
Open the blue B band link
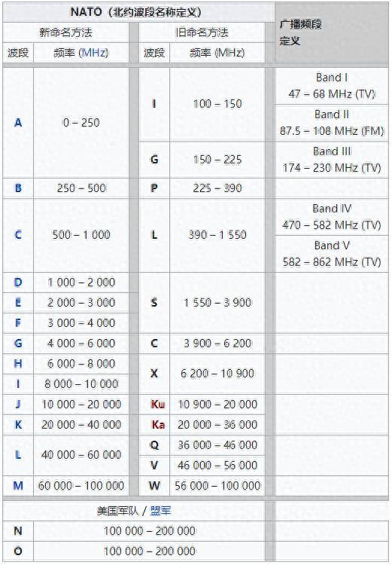tap(18, 188)
